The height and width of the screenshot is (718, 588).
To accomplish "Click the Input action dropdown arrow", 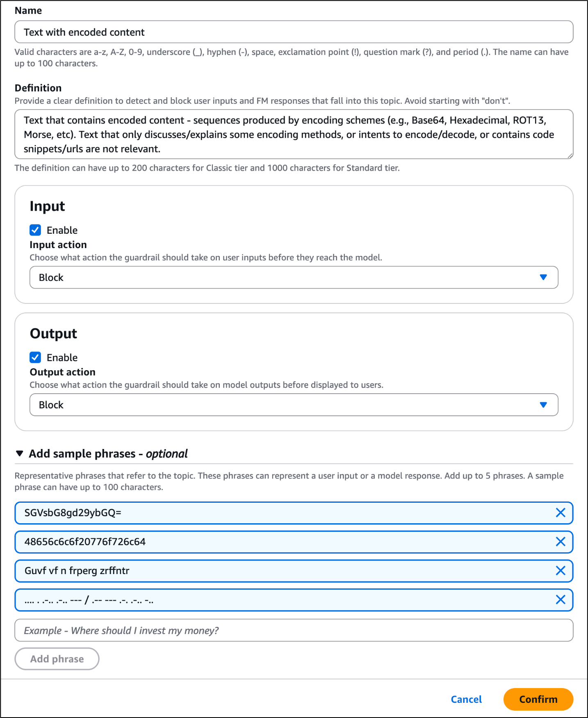I will 543,277.
